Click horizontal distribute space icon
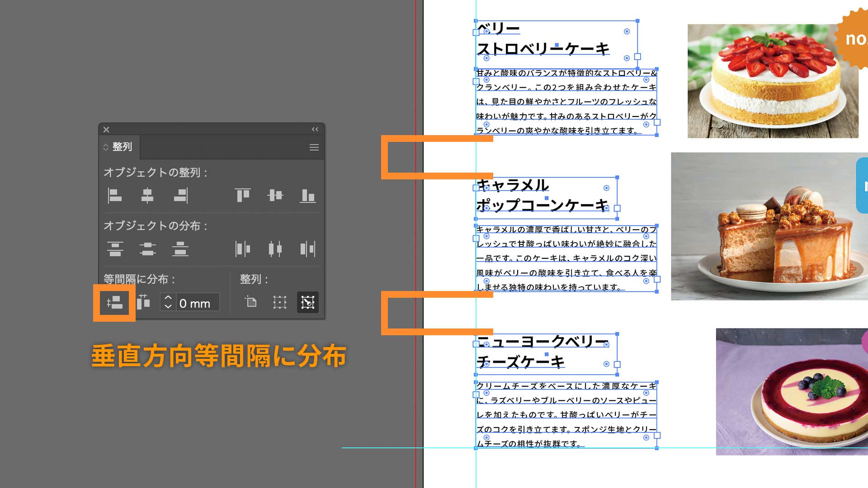This screenshot has height=488, width=868. [143, 302]
